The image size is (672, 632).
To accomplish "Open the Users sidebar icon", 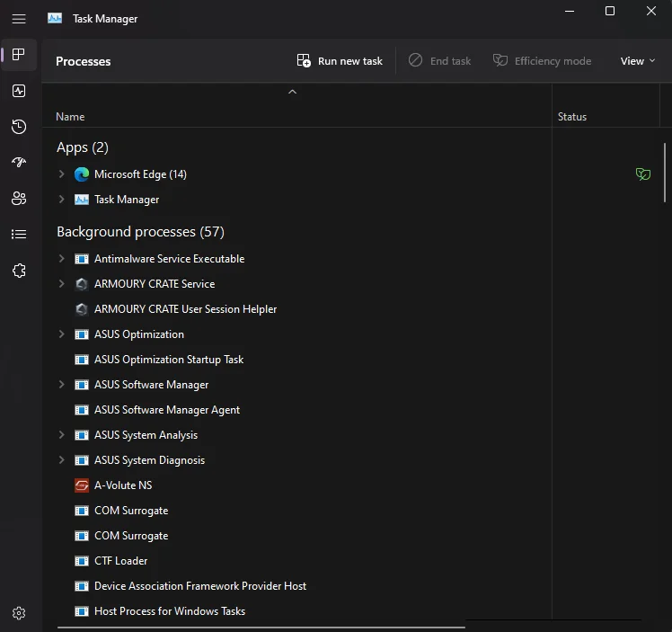I will (x=19, y=198).
